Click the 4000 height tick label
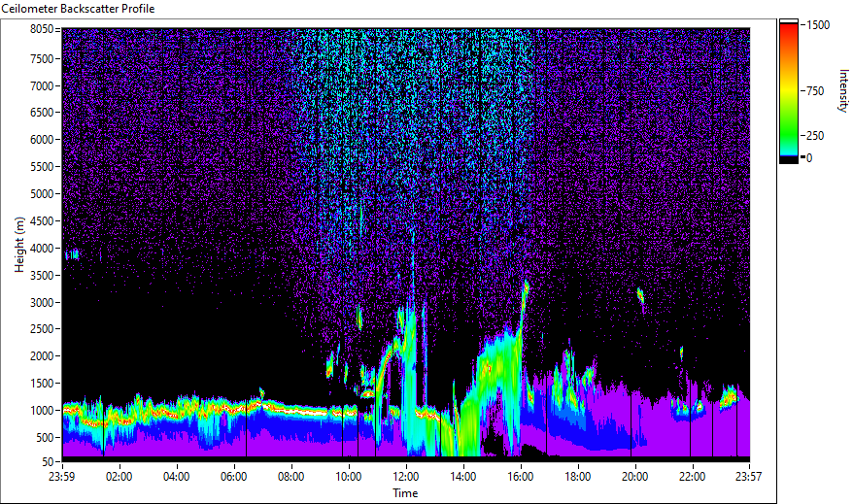 click(42, 249)
